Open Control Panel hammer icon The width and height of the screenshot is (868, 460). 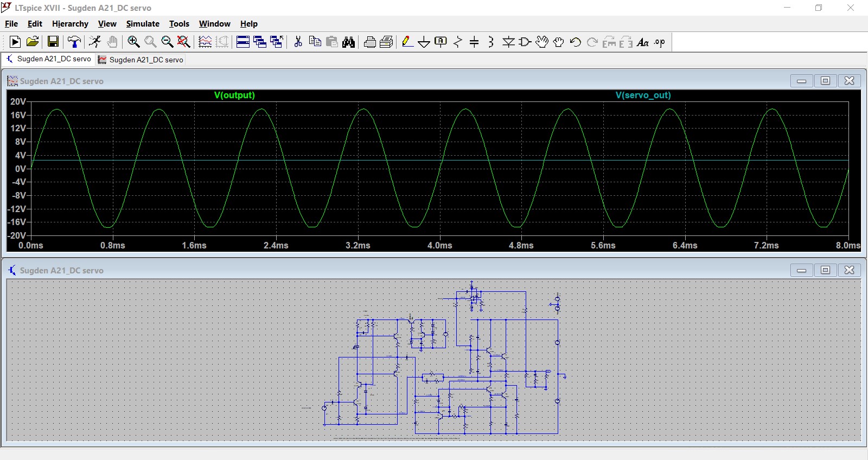[74, 42]
